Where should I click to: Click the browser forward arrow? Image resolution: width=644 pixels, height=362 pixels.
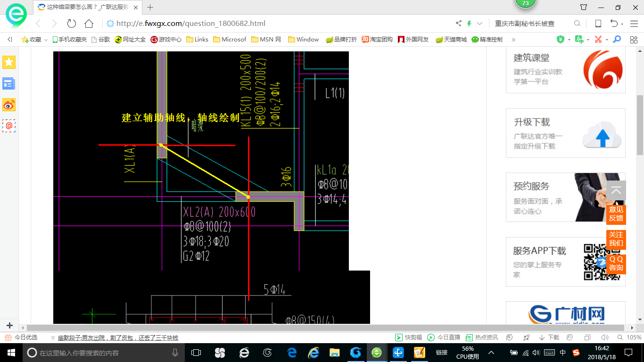54,24
